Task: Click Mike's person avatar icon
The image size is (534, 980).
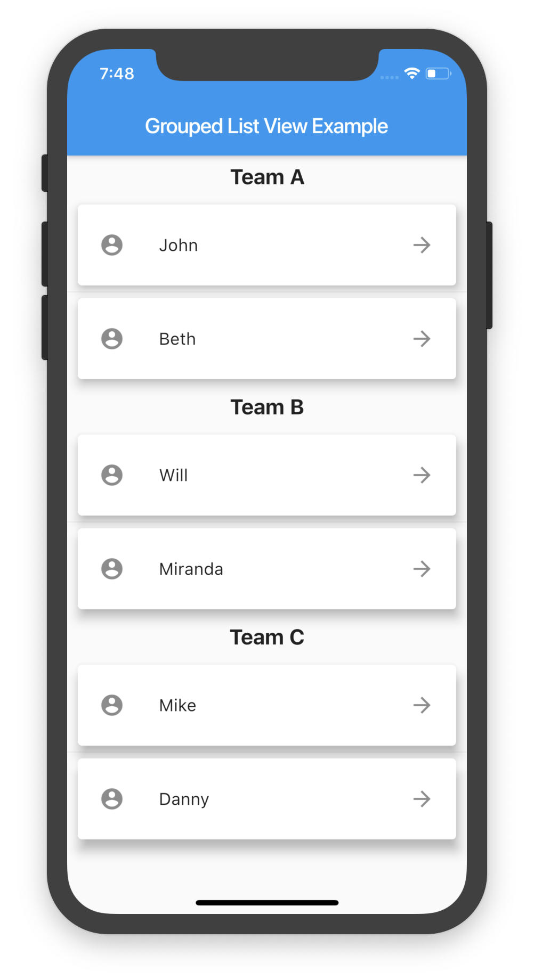Action: (x=111, y=705)
